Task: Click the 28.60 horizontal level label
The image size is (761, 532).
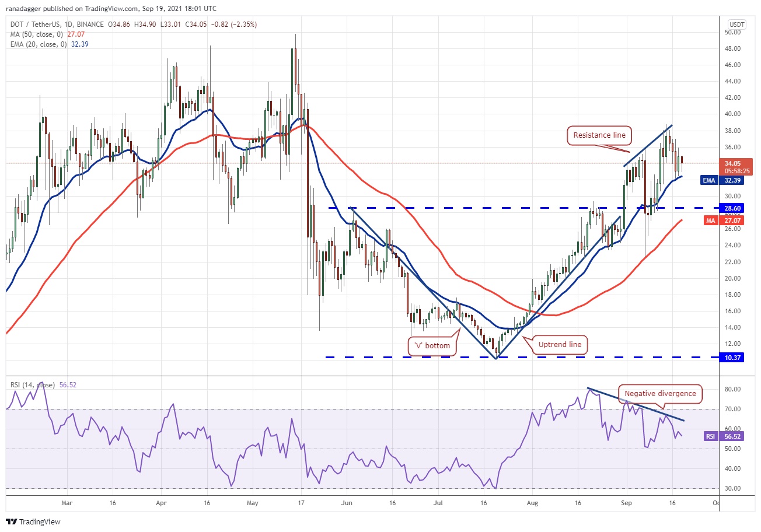Action: point(733,208)
